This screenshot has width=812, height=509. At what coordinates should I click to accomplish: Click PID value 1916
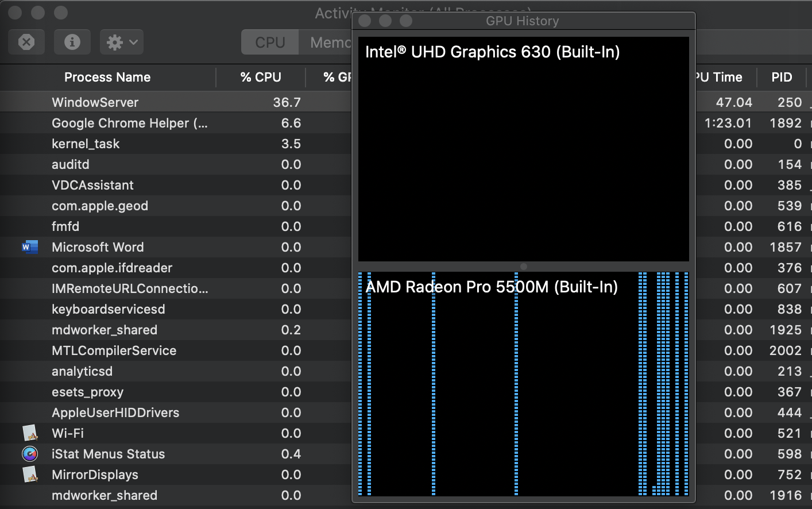click(786, 495)
